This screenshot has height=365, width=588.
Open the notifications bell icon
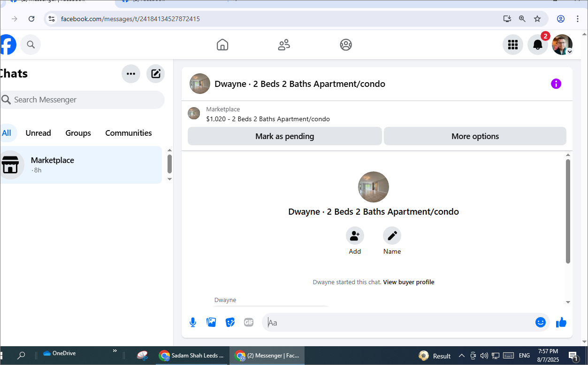click(x=538, y=45)
